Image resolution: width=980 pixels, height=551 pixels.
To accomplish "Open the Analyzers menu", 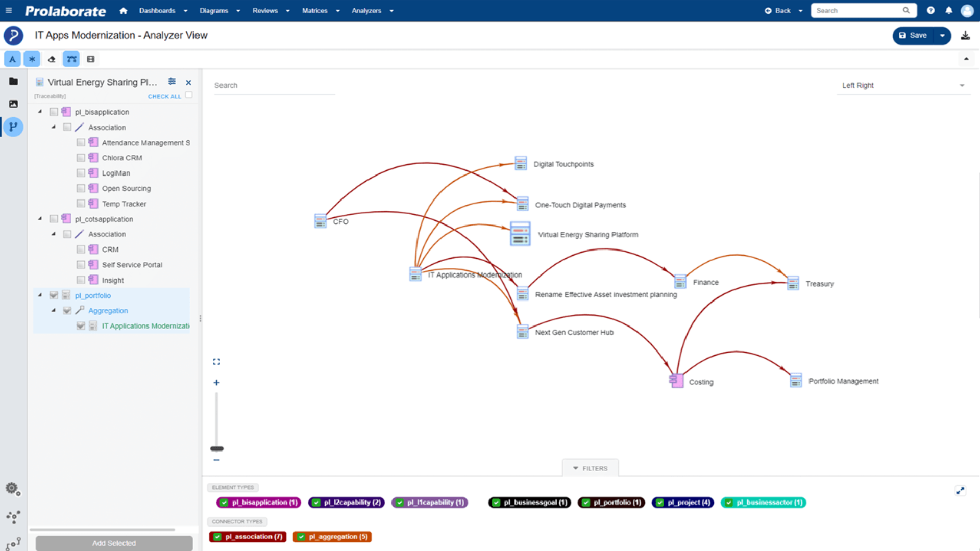I will coord(367,10).
